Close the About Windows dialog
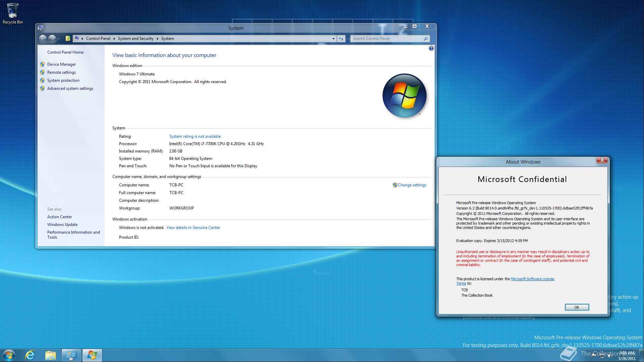 pyautogui.click(x=602, y=161)
